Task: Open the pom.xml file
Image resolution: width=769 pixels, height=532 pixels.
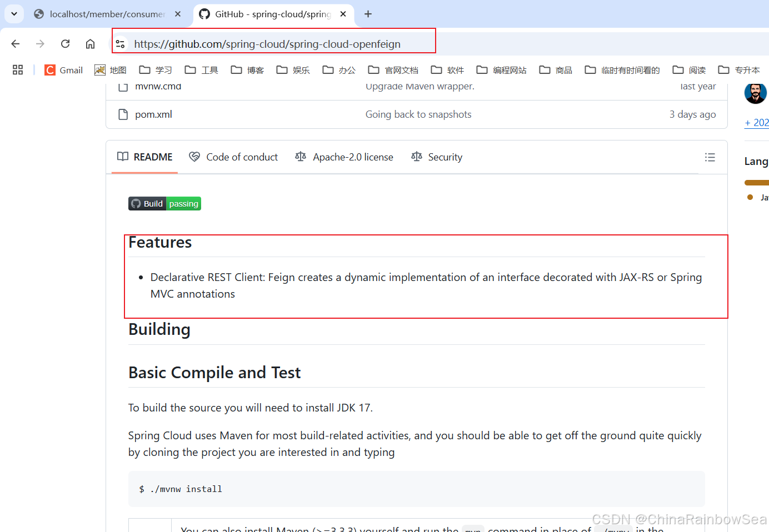Action: pyautogui.click(x=153, y=114)
